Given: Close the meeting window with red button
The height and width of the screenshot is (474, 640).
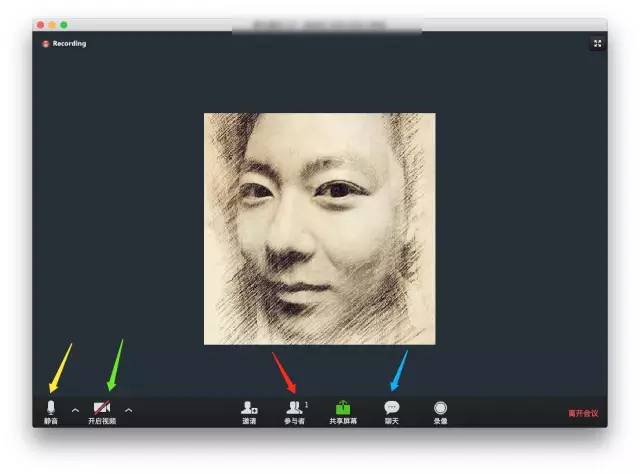Looking at the screenshot, I should [40, 24].
